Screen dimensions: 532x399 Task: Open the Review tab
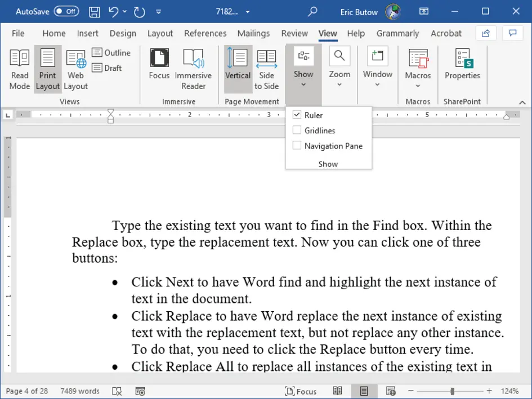(294, 33)
